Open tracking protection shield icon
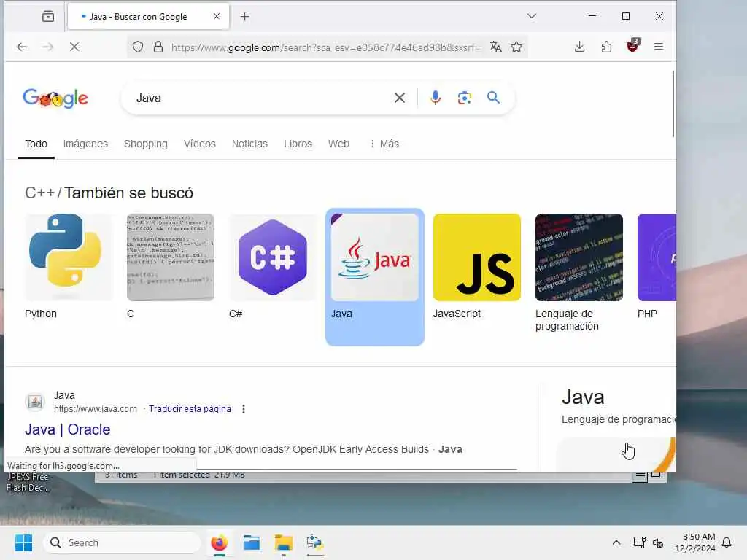 [x=138, y=47]
